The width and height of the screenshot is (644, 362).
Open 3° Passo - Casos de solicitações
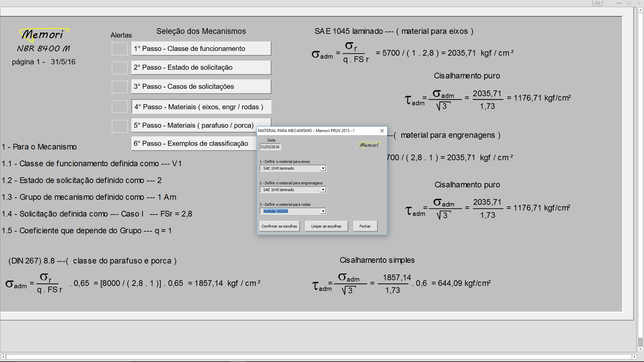201,86
